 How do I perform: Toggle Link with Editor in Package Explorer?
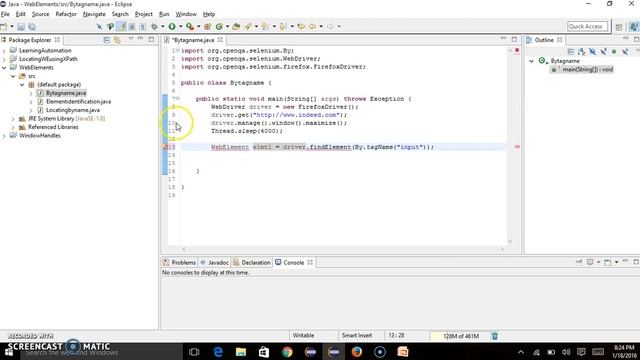pyautogui.click(x=118, y=40)
